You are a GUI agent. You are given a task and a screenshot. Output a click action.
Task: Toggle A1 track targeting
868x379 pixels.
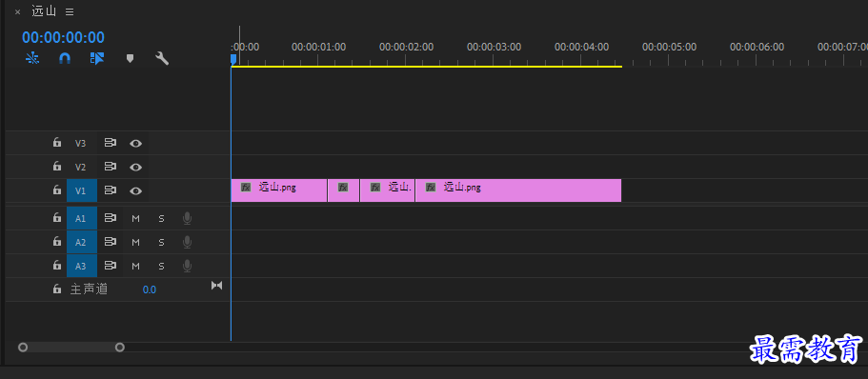click(x=81, y=219)
